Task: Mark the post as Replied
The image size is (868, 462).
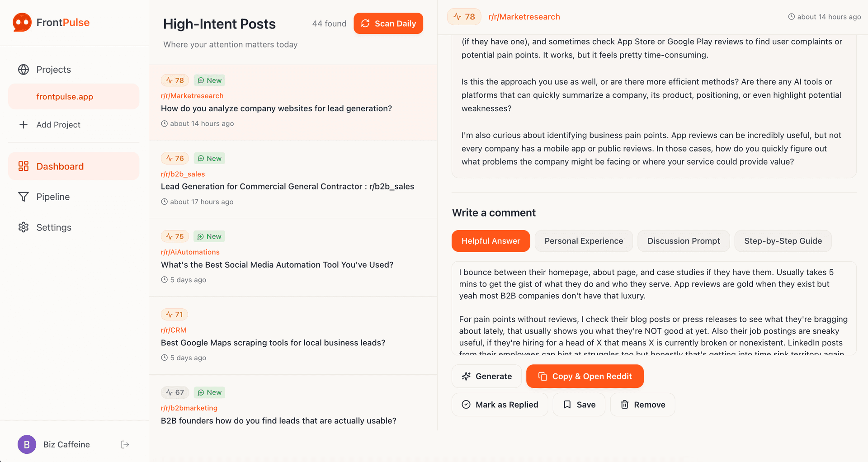Action: pyautogui.click(x=500, y=405)
